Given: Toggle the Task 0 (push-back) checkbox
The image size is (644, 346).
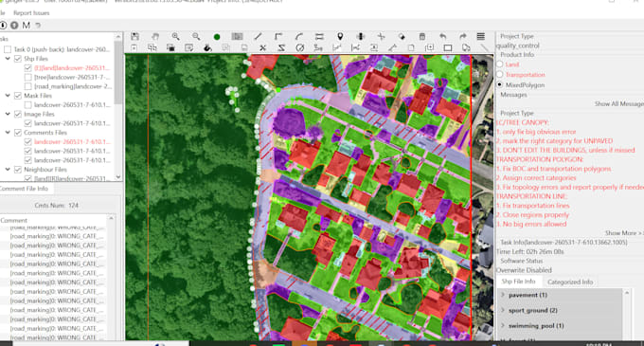Looking at the screenshot, I should coord(8,49).
